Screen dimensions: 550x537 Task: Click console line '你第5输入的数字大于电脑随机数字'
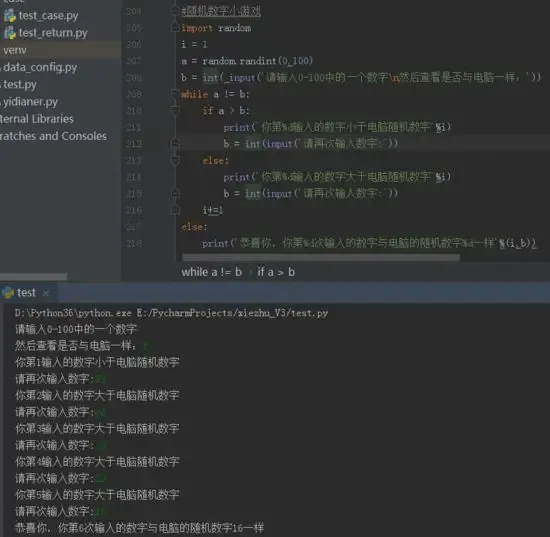pyautogui.click(x=97, y=495)
